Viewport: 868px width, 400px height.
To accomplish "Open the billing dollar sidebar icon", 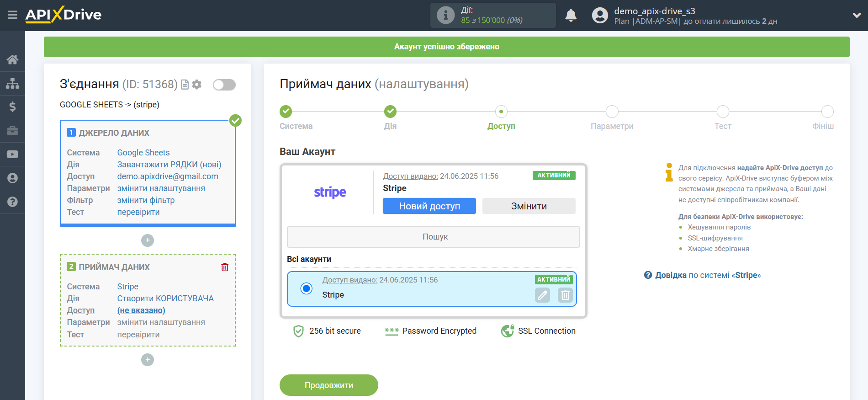I will (12, 107).
